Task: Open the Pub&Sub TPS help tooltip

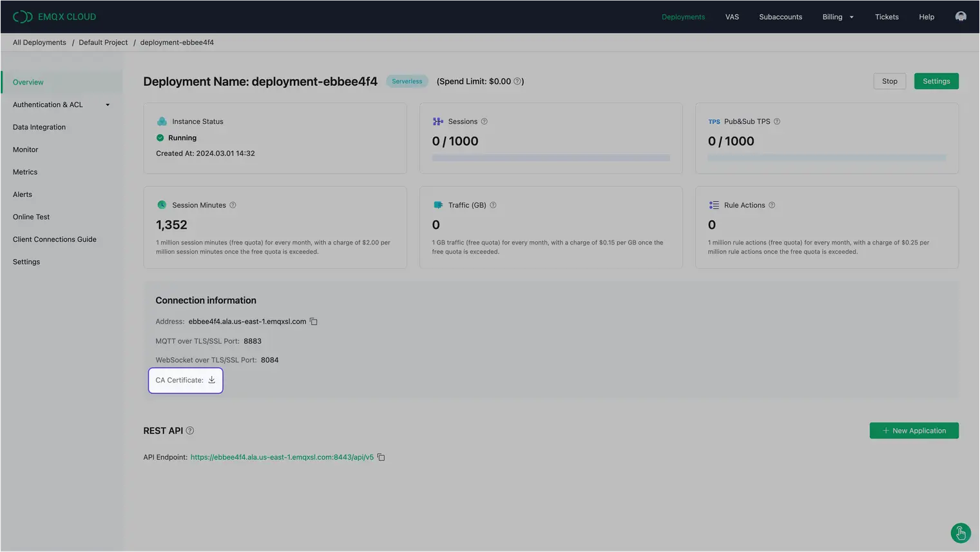Action: click(776, 121)
